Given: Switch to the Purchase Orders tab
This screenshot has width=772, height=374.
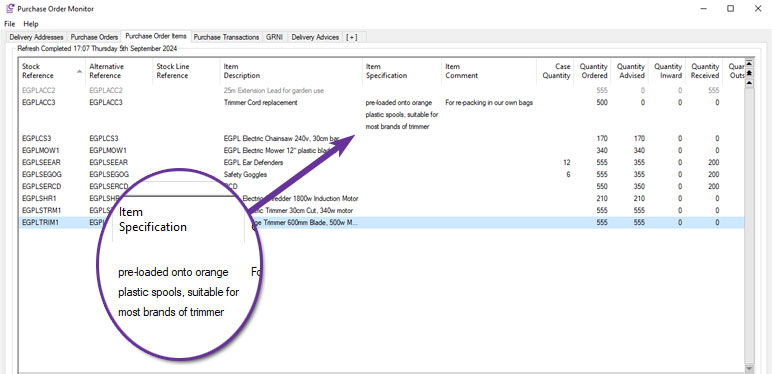Looking at the screenshot, I should coord(94,37).
